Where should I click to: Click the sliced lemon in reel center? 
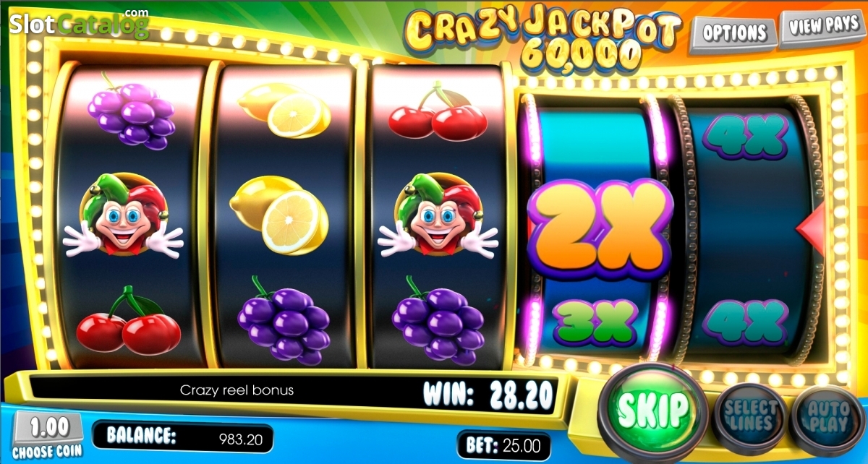279,215
